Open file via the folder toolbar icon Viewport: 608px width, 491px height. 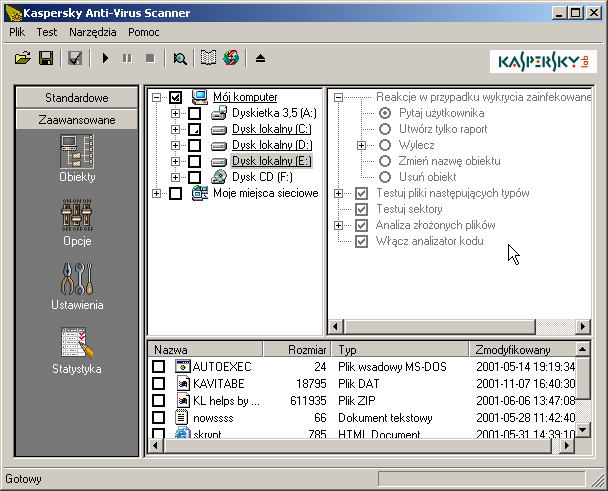(23, 59)
